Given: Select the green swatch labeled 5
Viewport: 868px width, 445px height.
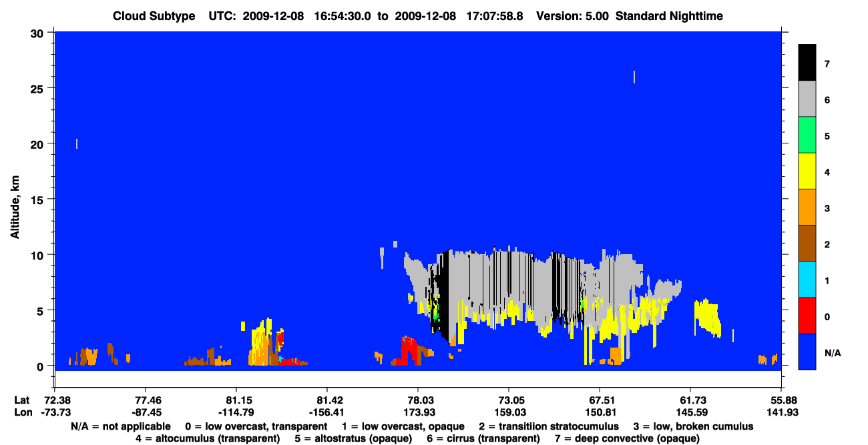Looking at the screenshot, I should [807, 135].
